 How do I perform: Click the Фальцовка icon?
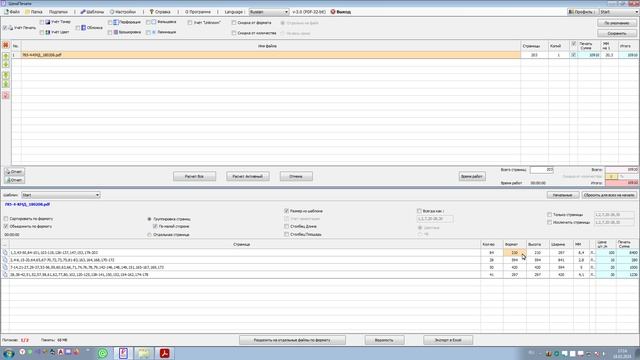coord(154,22)
